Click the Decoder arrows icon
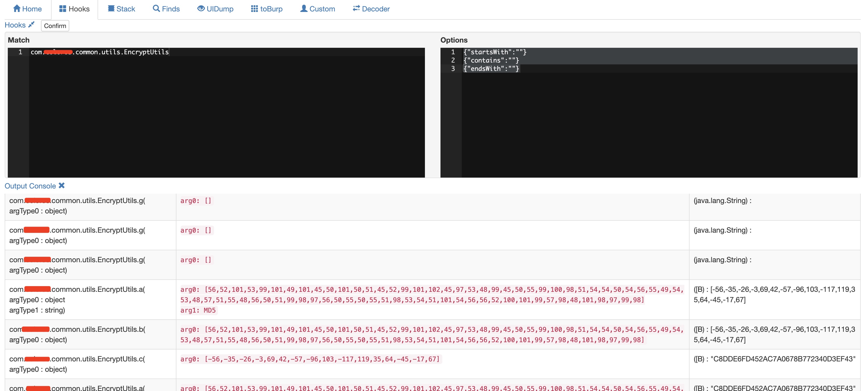Screen dimensions: 868x391 pos(356,8)
